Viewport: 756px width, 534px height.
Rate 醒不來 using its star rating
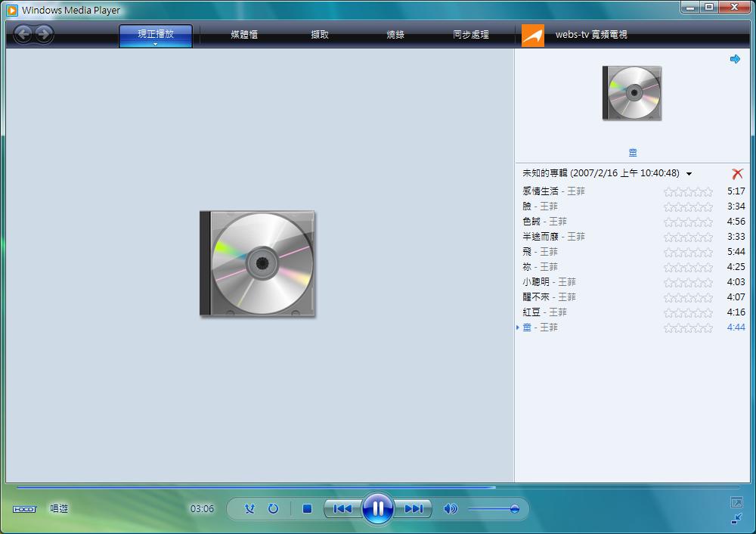click(688, 297)
